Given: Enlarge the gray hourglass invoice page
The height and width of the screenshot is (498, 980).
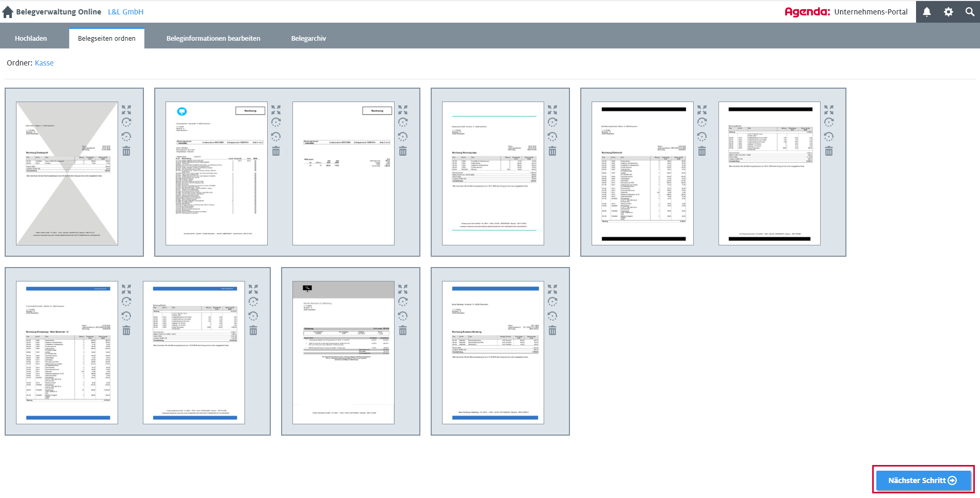Looking at the screenshot, I should pos(126,110).
